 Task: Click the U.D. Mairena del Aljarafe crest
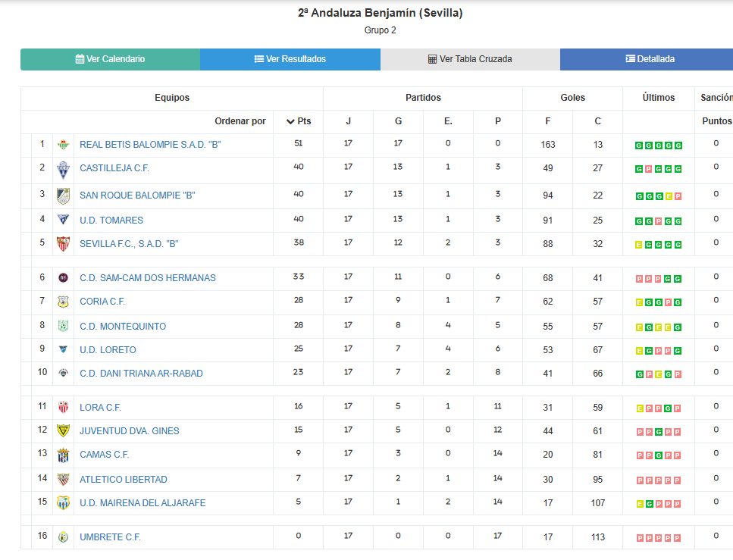pos(63,503)
